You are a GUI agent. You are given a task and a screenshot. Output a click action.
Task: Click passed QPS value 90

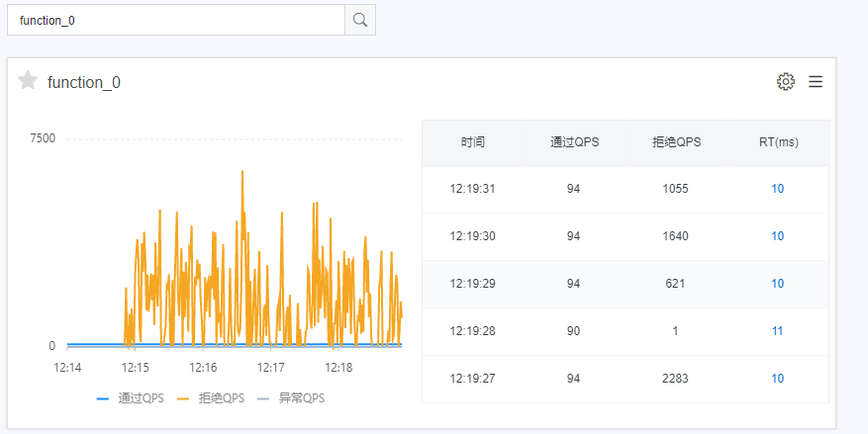(x=573, y=331)
